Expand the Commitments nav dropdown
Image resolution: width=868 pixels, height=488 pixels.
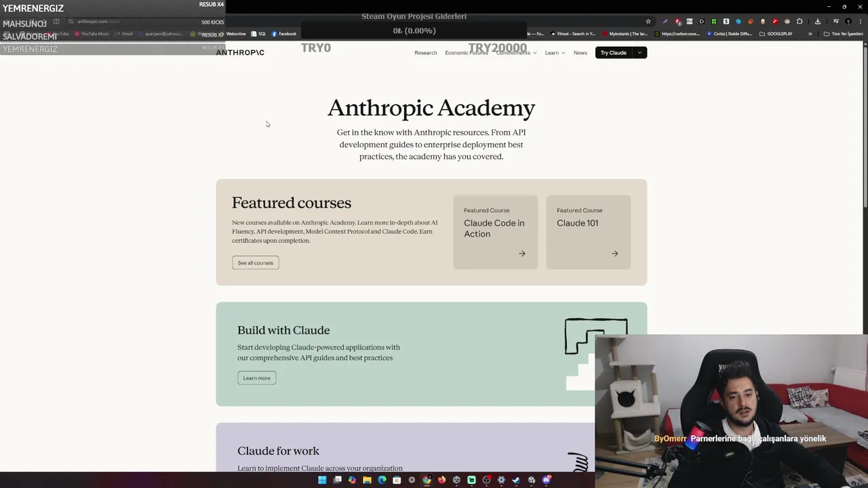(517, 53)
